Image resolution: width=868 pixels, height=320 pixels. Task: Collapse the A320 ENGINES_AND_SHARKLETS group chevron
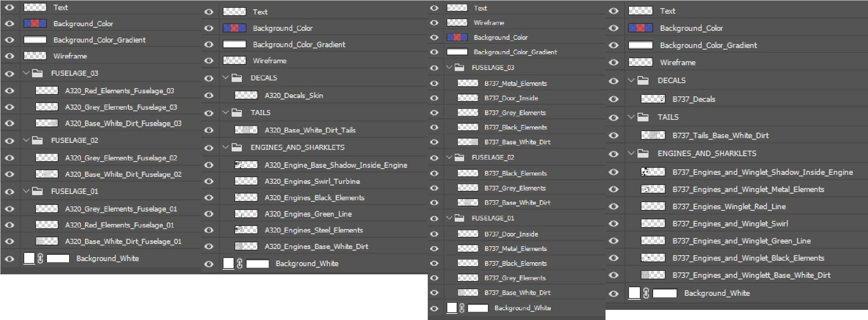[x=225, y=147]
